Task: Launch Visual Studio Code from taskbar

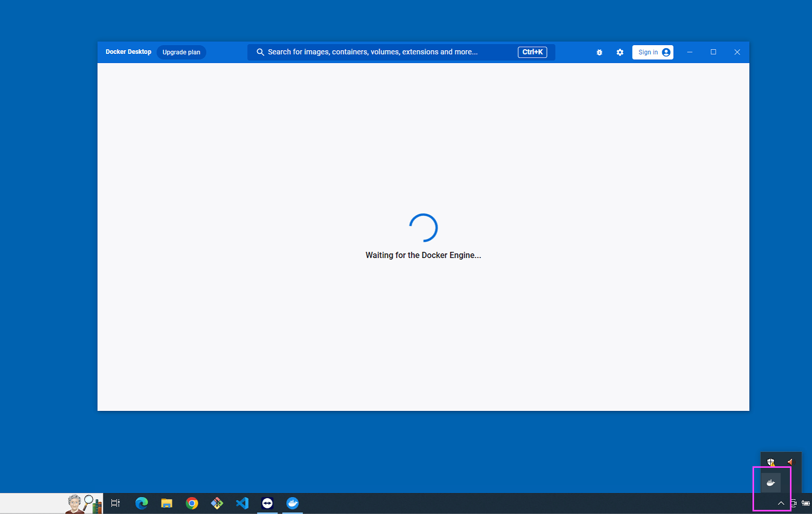Action: 242,503
